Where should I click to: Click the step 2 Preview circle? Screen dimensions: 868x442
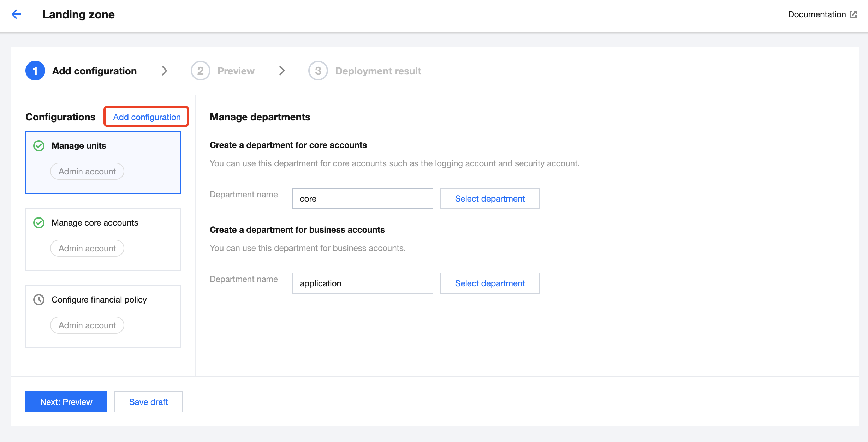coord(200,71)
